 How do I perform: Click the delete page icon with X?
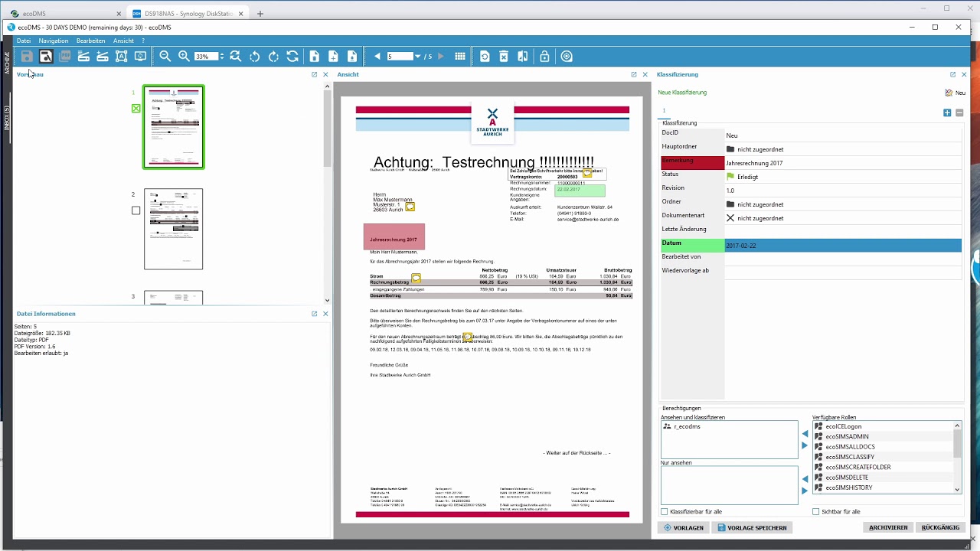(x=504, y=57)
